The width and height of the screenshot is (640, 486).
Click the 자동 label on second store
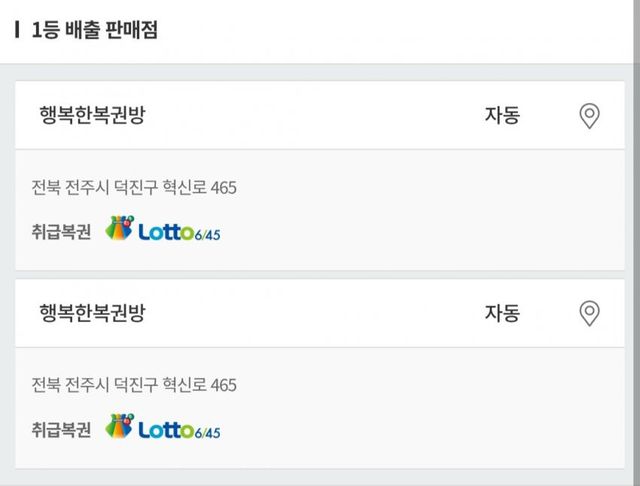pyautogui.click(x=502, y=314)
